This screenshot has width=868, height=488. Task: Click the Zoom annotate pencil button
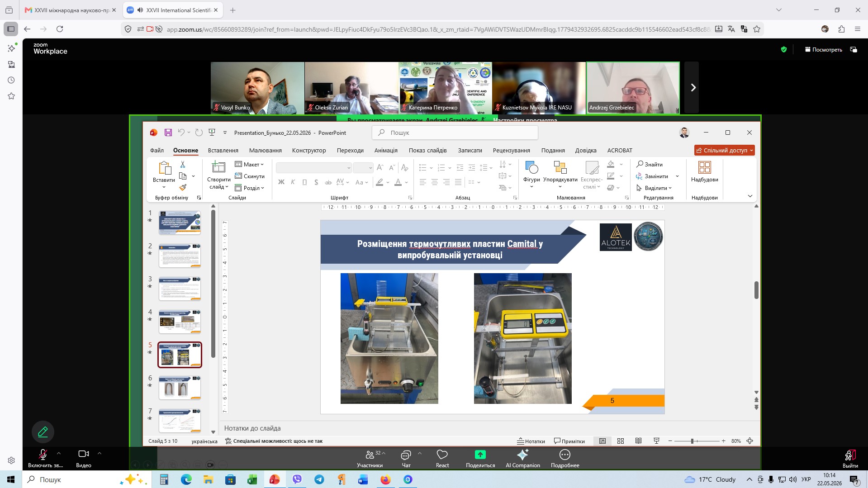pyautogui.click(x=43, y=432)
